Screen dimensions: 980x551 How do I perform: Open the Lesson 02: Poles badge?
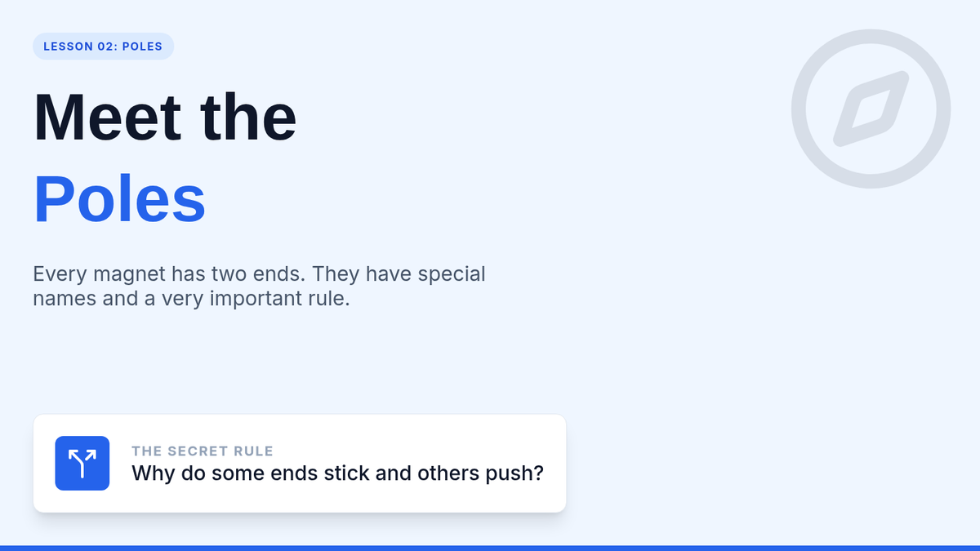[x=103, y=47]
